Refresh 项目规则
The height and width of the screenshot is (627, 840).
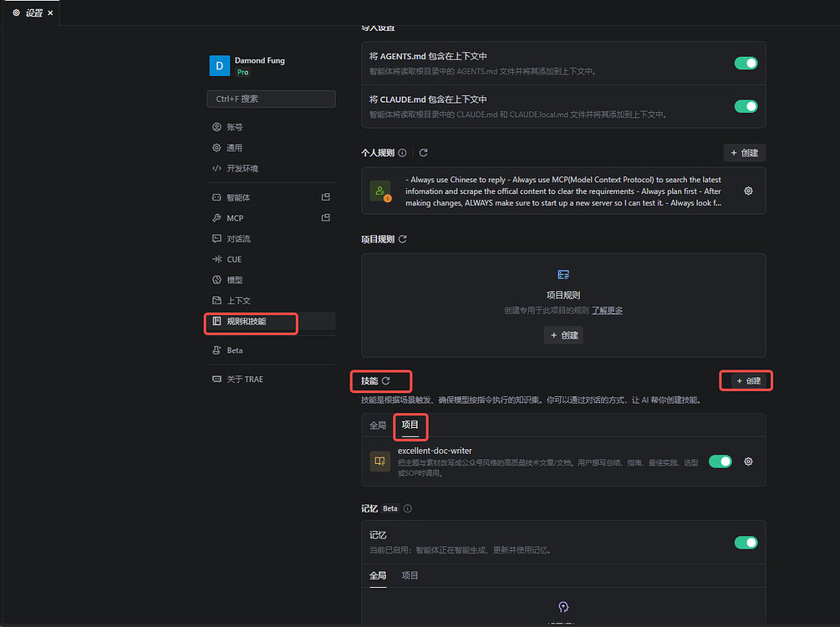[403, 239]
